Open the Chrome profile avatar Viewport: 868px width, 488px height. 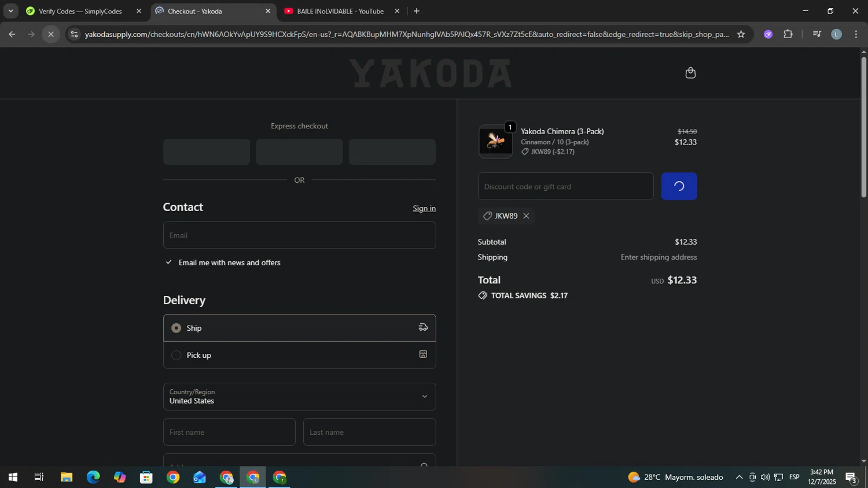836,34
